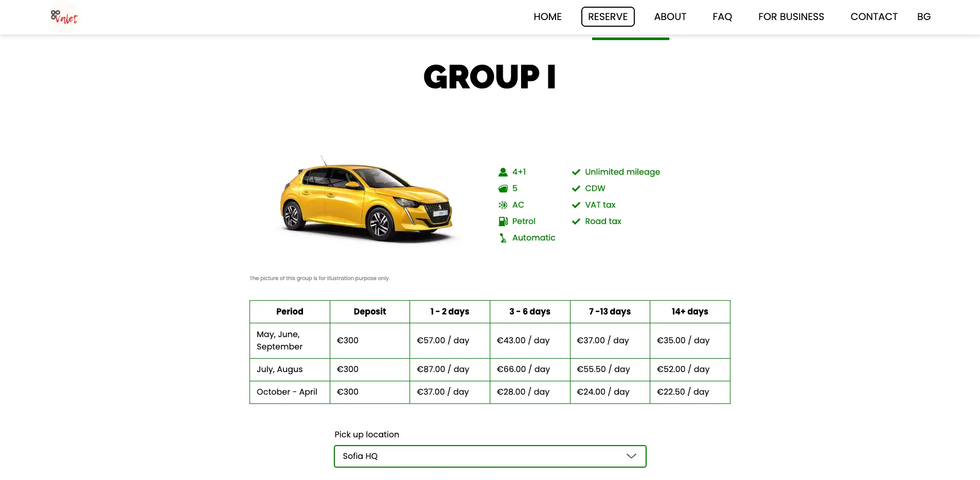This screenshot has height=480, width=980.
Task: Open the ABOUT page
Action: tap(670, 17)
